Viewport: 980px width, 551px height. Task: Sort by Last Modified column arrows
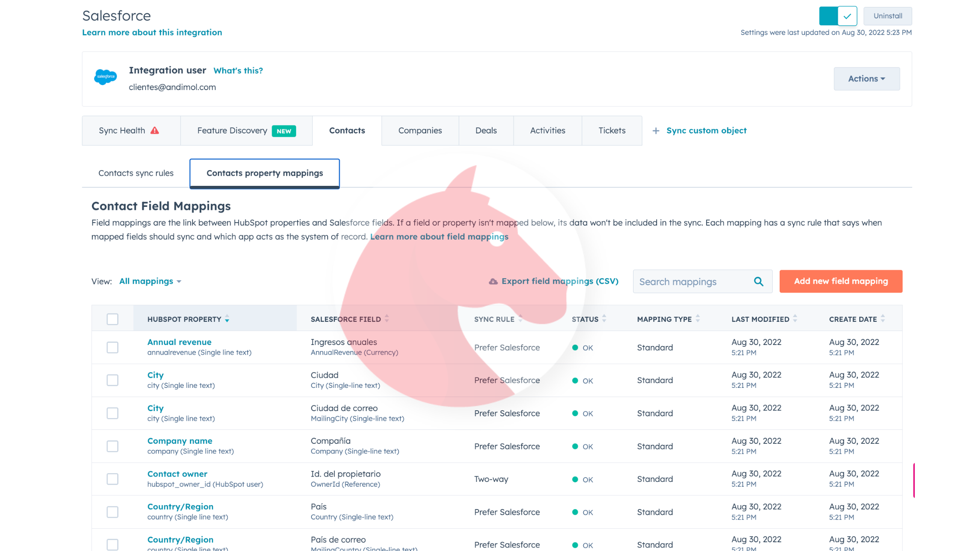point(795,319)
